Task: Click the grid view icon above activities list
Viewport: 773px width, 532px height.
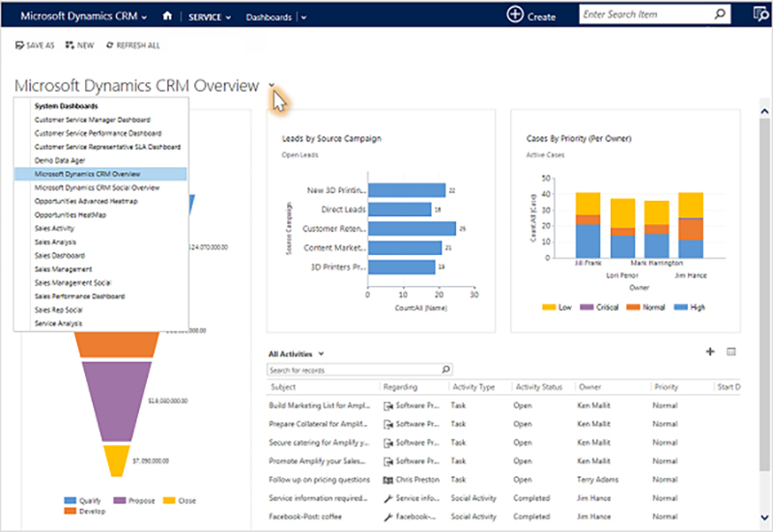Action: (731, 353)
